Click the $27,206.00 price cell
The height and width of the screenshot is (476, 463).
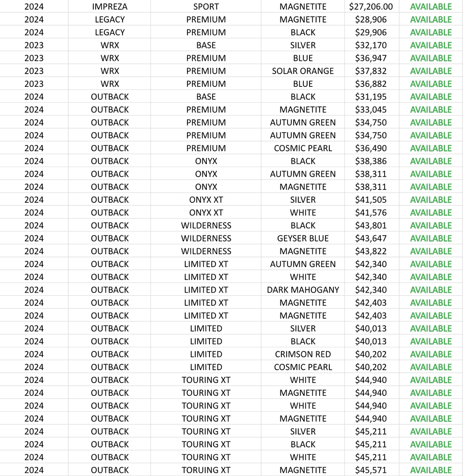pyautogui.click(x=371, y=7)
